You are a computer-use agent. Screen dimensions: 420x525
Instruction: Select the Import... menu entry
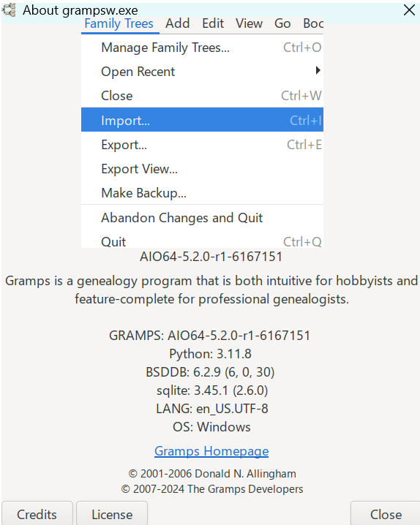tap(202, 120)
